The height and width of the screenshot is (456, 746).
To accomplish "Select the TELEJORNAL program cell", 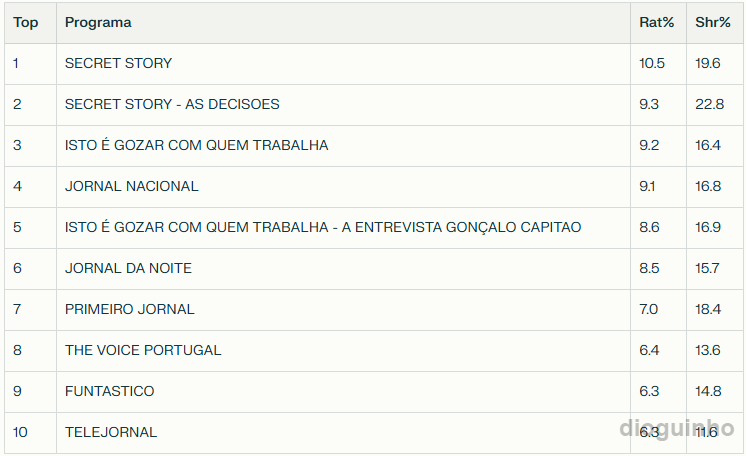I will tap(111, 432).
